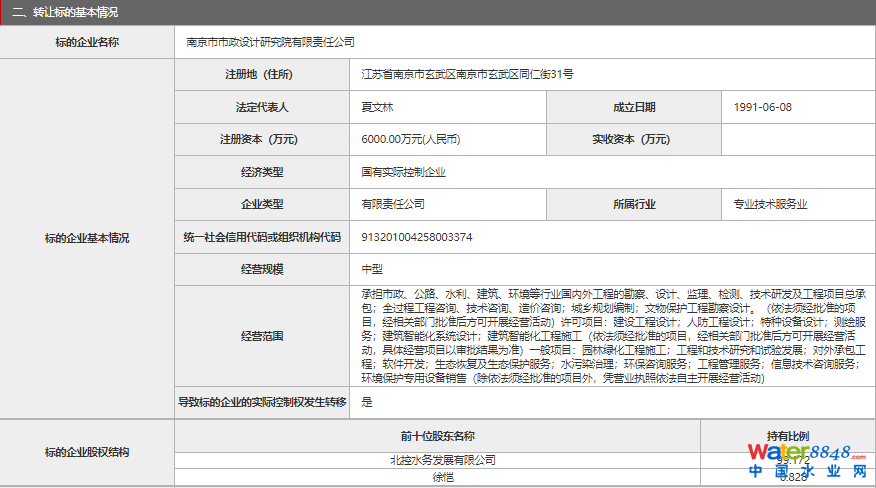Image resolution: width=876 pixels, height=488 pixels.
Task: Select the founding date 1991-06-08
Action: coord(762,107)
